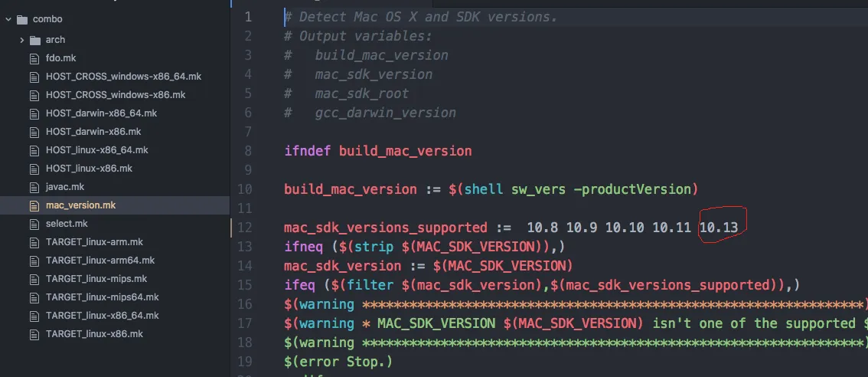Click on 'ifndef build_mac_version' code line
Image resolution: width=868 pixels, height=377 pixels.
377,151
